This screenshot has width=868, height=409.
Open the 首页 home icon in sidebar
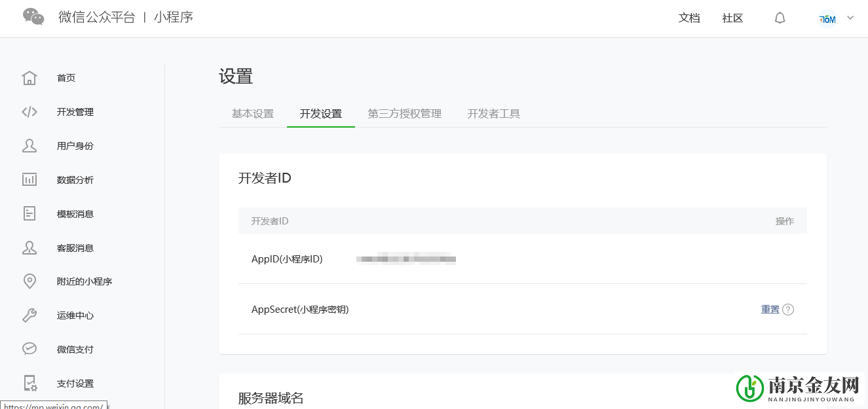29,77
